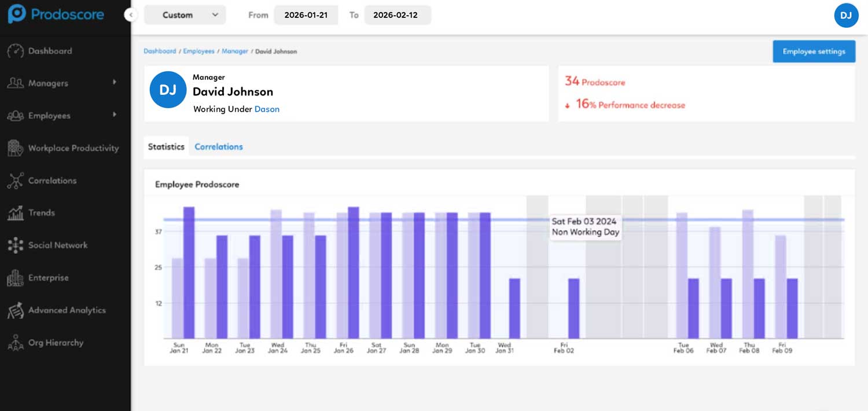Switch to the Correlations tab

click(218, 147)
